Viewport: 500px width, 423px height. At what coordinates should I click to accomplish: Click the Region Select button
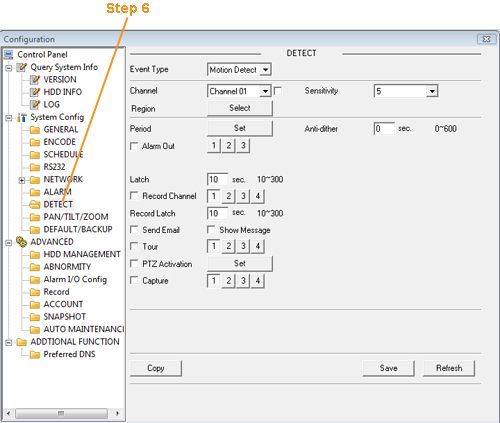tap(240, 108)
